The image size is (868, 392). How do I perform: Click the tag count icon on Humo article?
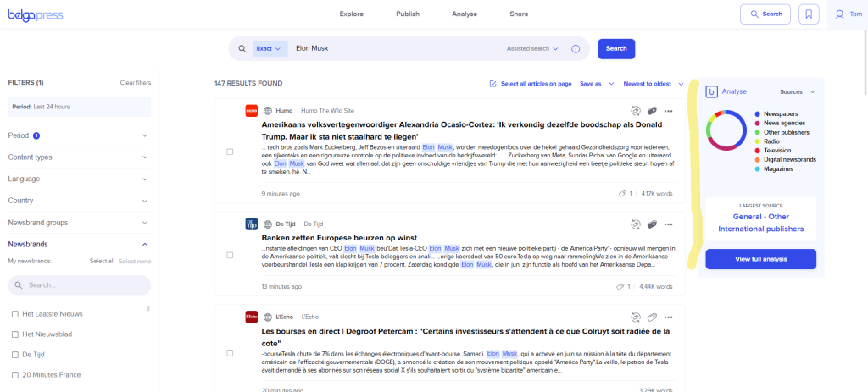tap(622, 194)
